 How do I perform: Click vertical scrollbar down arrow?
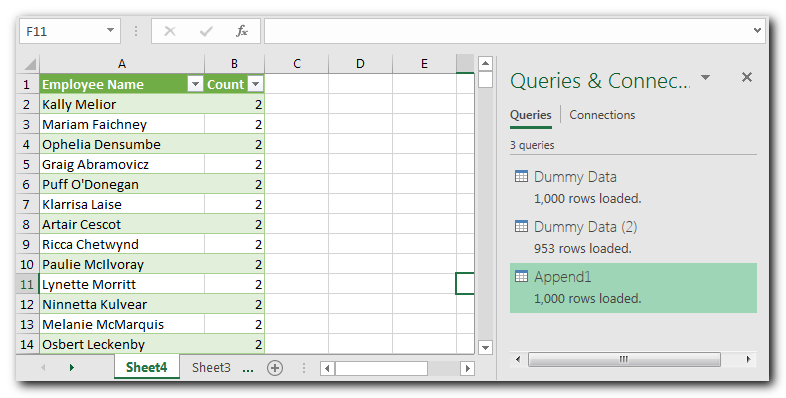click(485, 347)
